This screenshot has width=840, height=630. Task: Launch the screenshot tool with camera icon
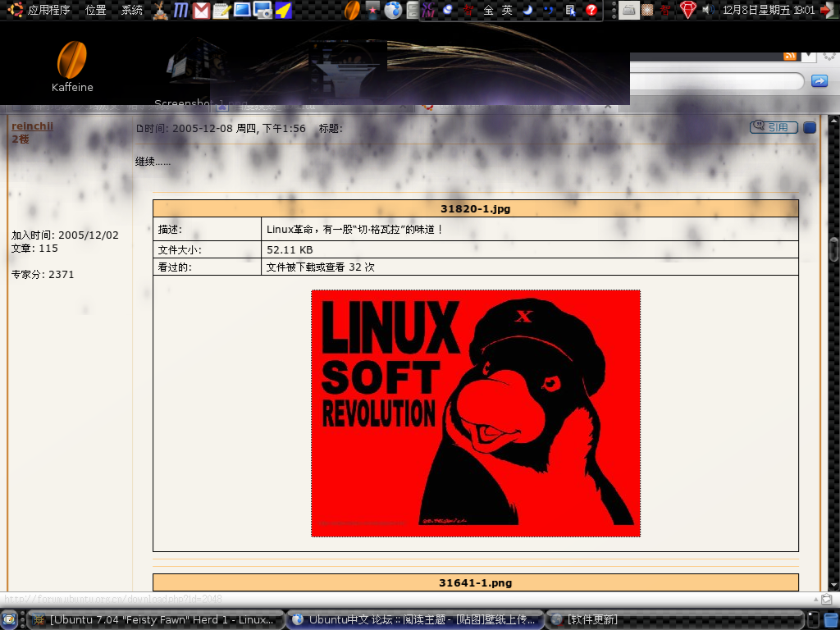pyautogui.click(x=262, y=10)
